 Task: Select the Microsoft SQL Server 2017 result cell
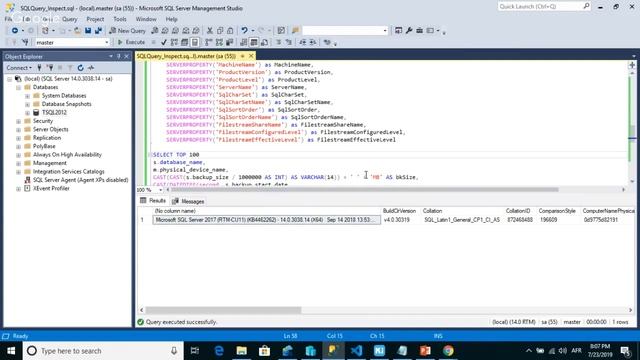267,220
